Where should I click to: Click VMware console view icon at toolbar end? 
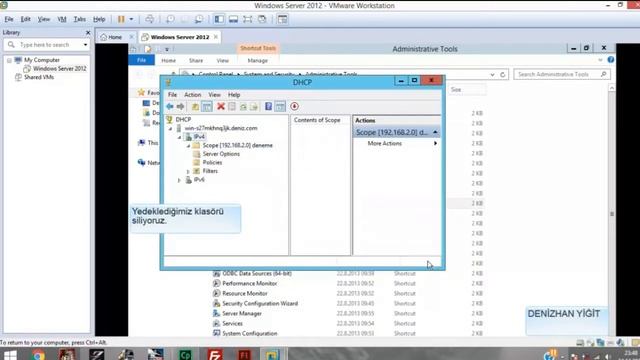[x=282, y=19]
